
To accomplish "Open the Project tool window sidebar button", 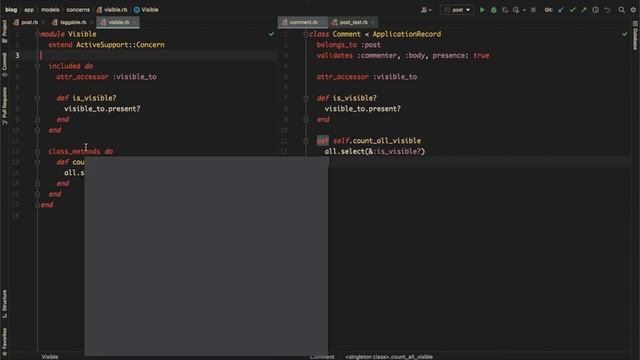I will 4,31.
